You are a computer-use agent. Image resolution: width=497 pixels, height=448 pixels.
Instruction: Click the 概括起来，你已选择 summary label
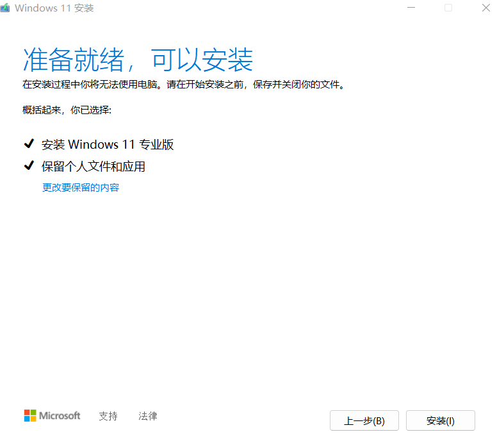(67, 110)
